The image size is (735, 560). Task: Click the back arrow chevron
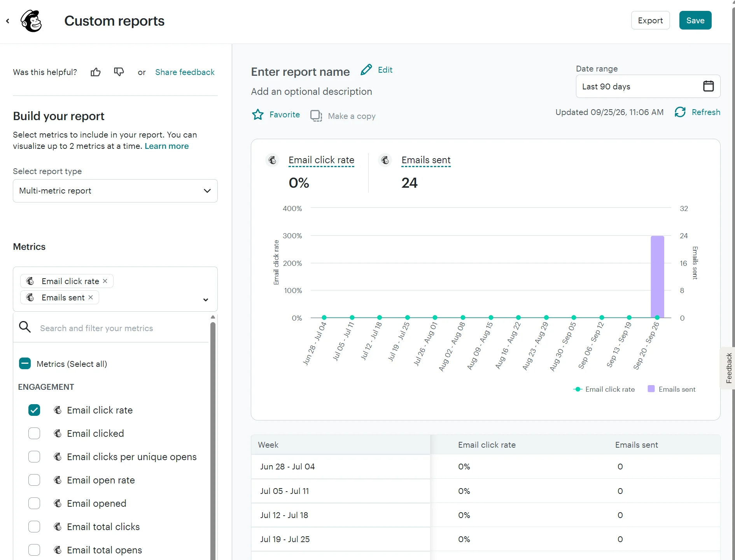coord(8,21)
